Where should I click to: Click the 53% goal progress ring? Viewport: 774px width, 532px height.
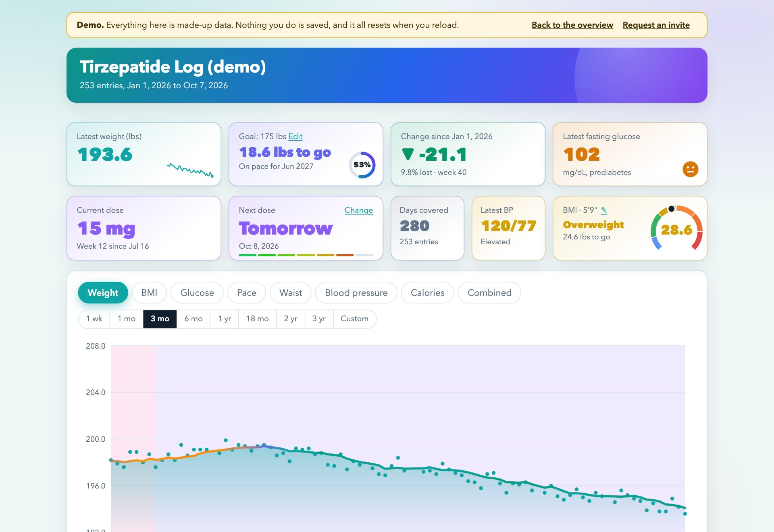point(362,165)
